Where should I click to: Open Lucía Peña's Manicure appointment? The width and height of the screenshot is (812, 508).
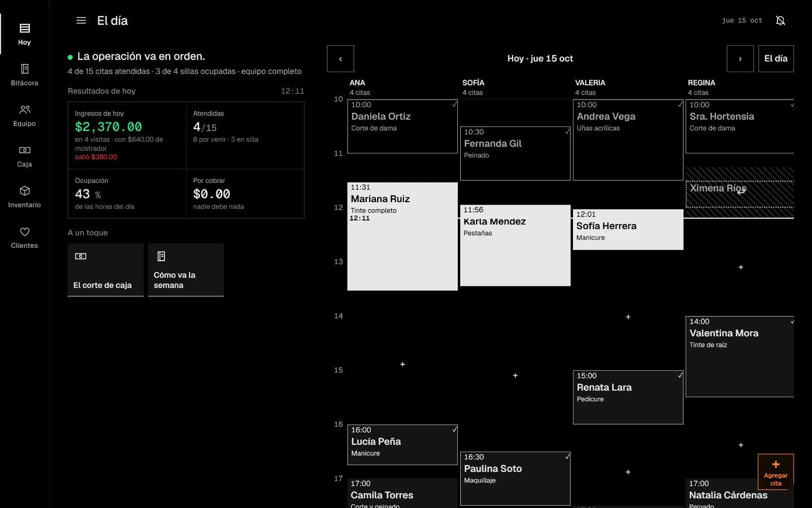tap(402, 444)
